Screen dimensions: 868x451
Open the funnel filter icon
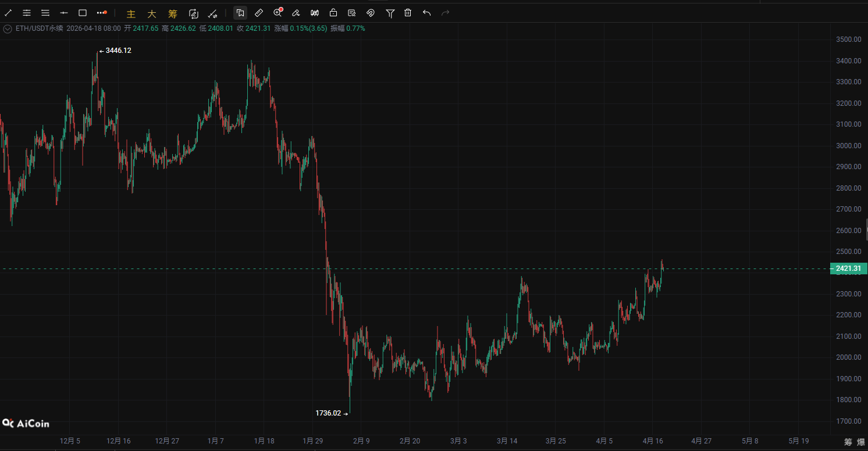[x=390, y=13]
